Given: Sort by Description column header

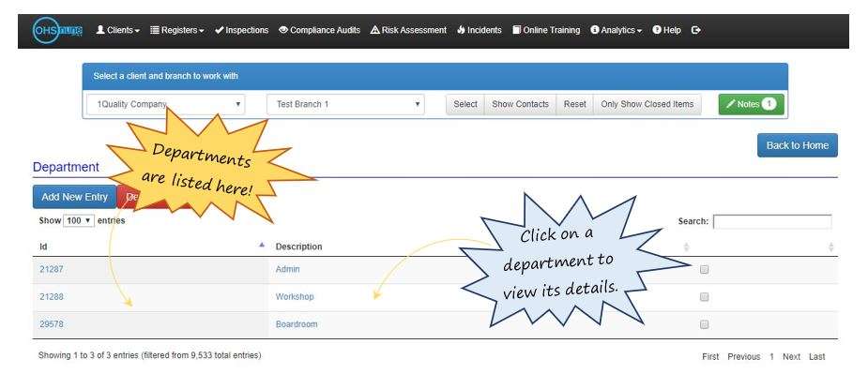Looking at the screenshot, I should click(299, 247).
